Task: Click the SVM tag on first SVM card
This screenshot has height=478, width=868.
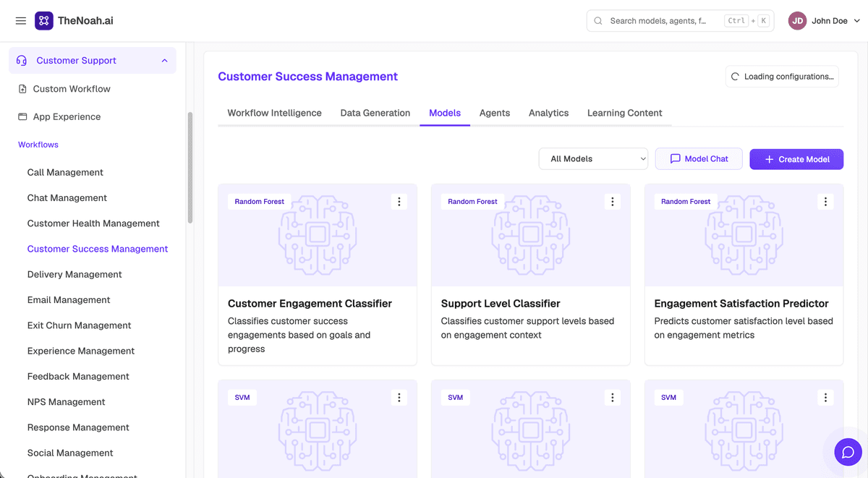Action: (x=242, y=398)
